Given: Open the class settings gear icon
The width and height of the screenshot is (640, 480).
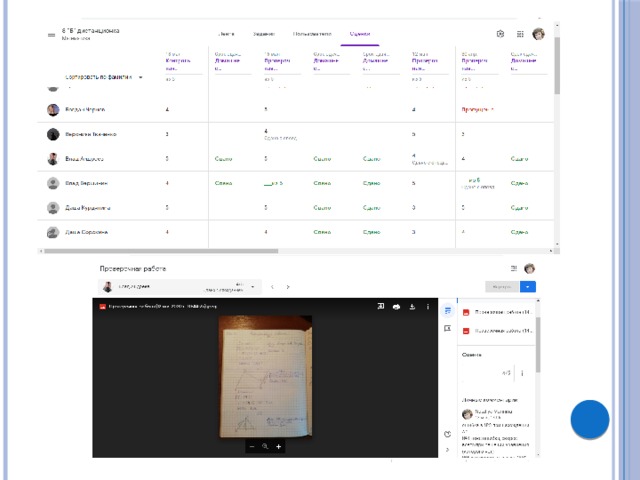Looking at the screenshot, I should [500, 34].
